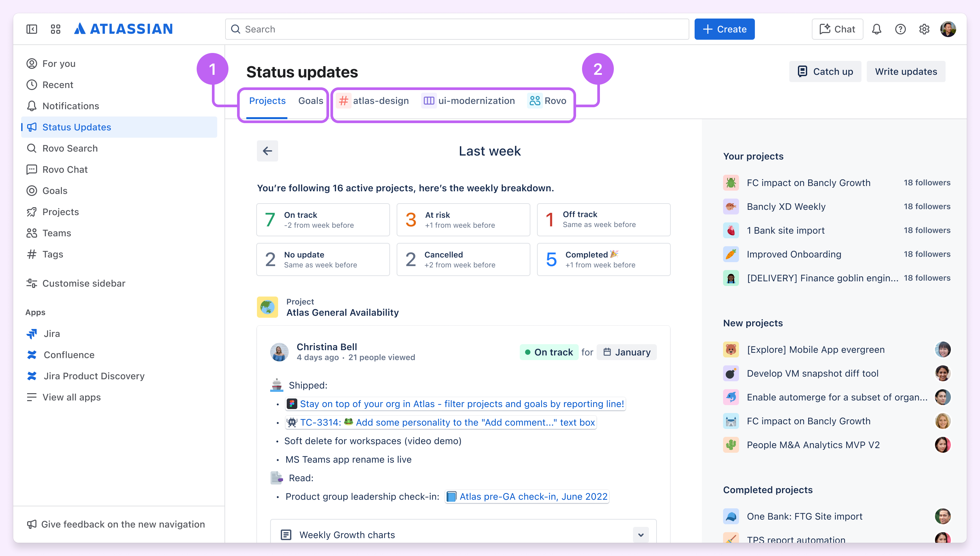Screen dimensions: 980x556
Task: Click the back arrow above Last week
Action: click(267, 151)
